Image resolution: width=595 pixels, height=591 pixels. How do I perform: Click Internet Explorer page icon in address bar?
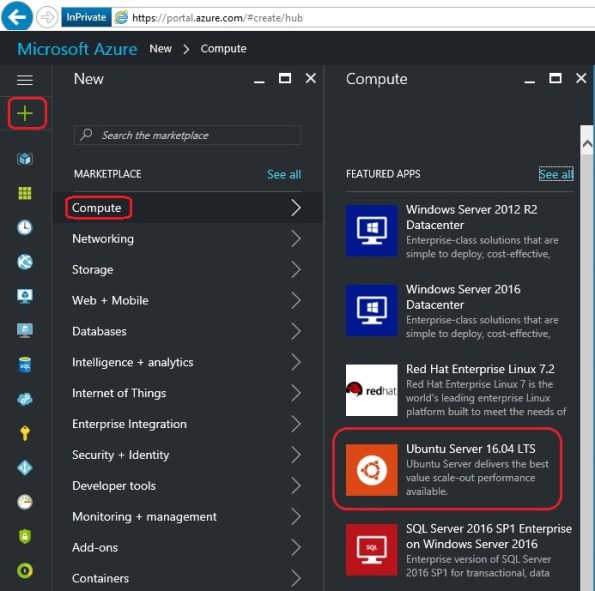(x=121, y=17)
